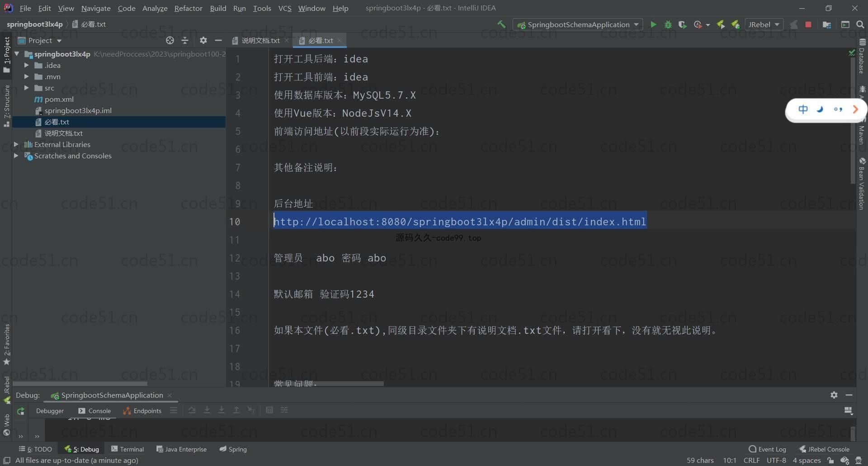868x466 pixels.
Task: Expand Scratches and Consoles node
Action: coord(16,156)
